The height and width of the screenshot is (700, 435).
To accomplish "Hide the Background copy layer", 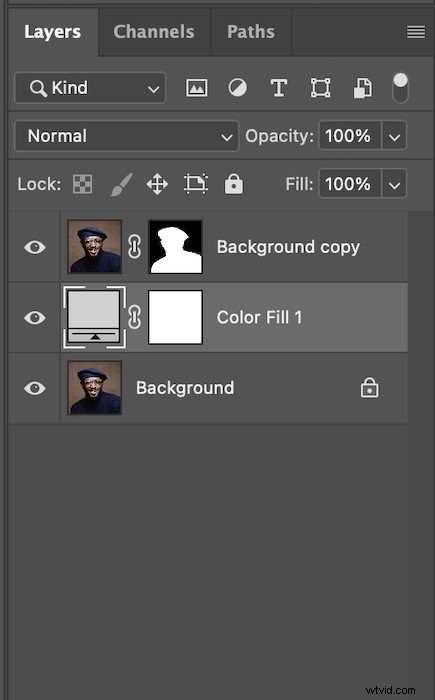I will pos(35,247).
